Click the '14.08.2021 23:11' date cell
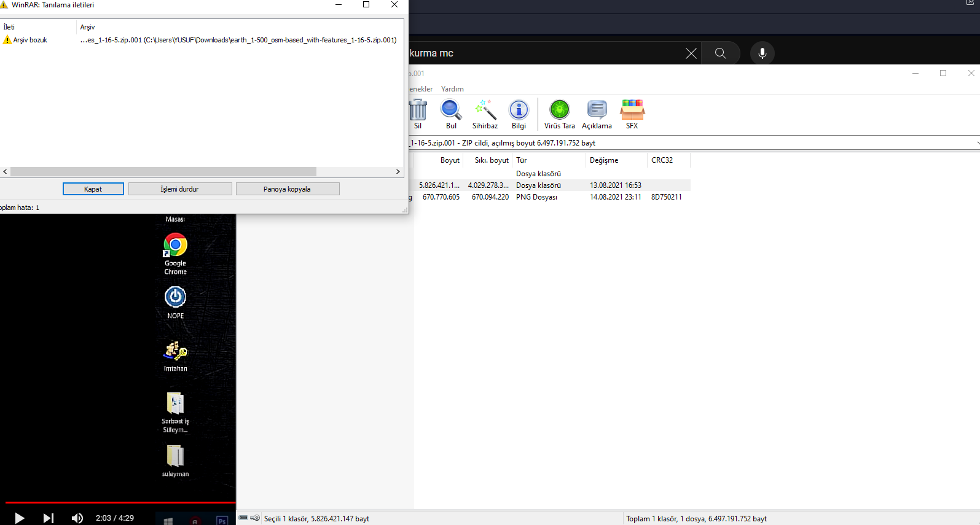Viewport: 980px width, 525px height. coord(616,197)
